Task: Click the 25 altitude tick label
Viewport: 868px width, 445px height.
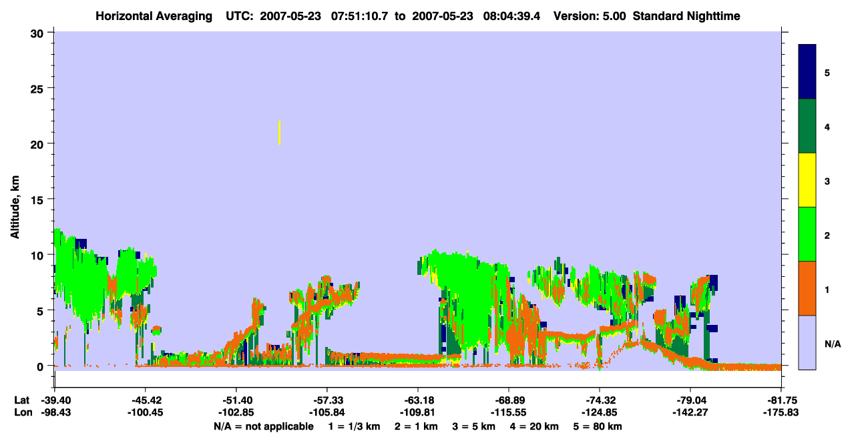Action: click(38, 88)
